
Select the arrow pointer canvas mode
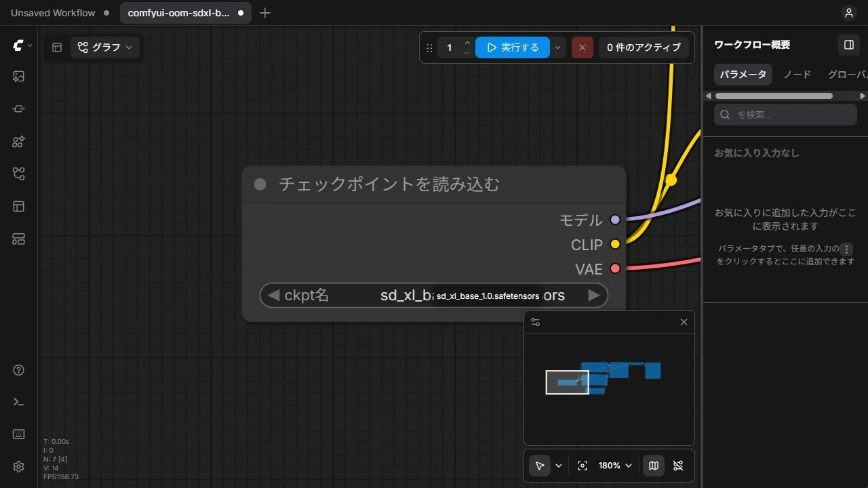click(x=540, y=466)
